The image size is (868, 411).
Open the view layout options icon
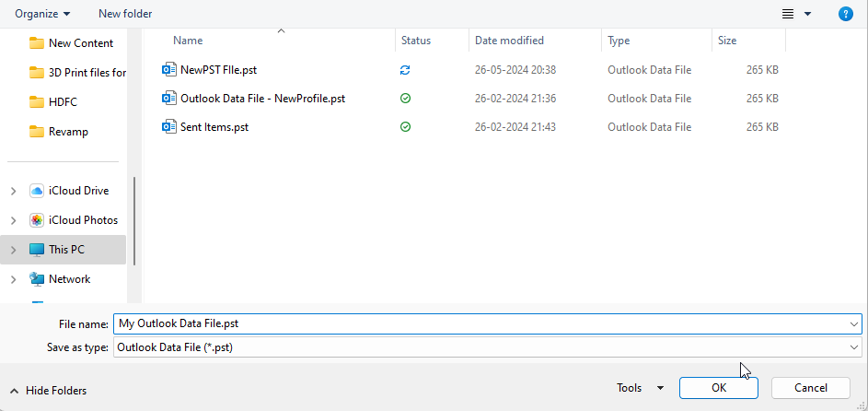pos(788,14)
